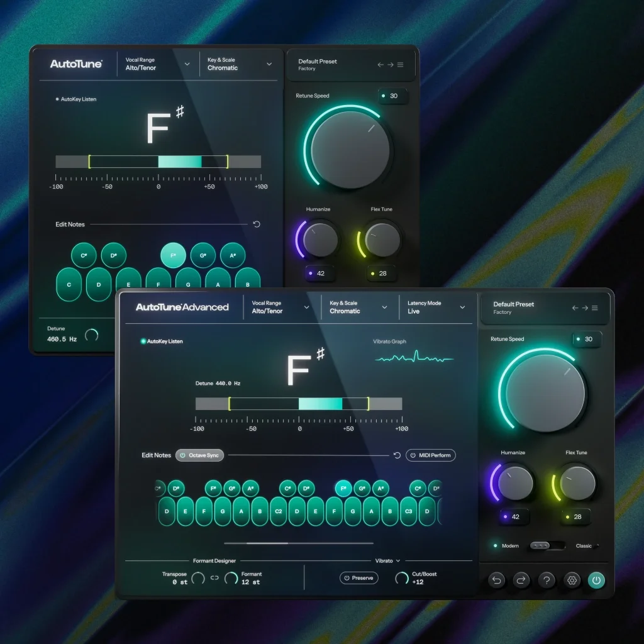Toggle highlighted F# key in rear AutoTune window
Viewport: 644px width, 644px height.
(173, 255)
